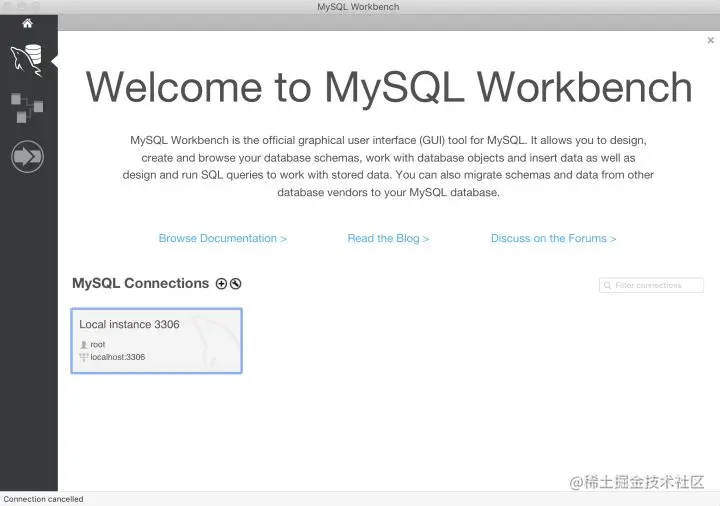720x506 pixels.
Task: Select the localhost:3306 host text on the tile
Action: [x=118, y=357]
